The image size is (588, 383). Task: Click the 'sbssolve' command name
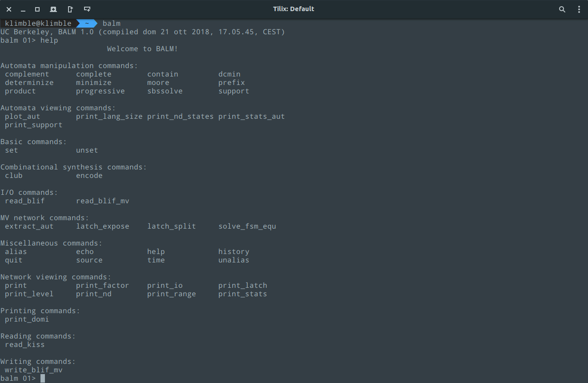pyautogui.click(x=165, y=91)
